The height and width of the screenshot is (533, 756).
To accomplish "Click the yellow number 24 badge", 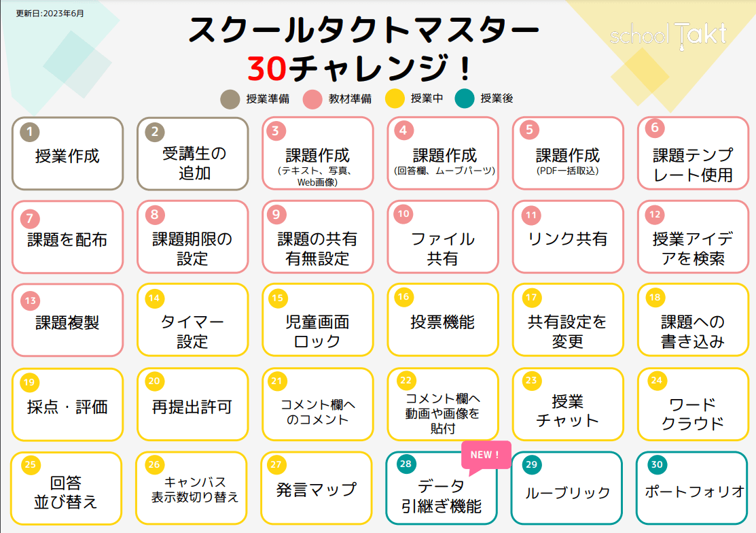I will pos(657,381).
